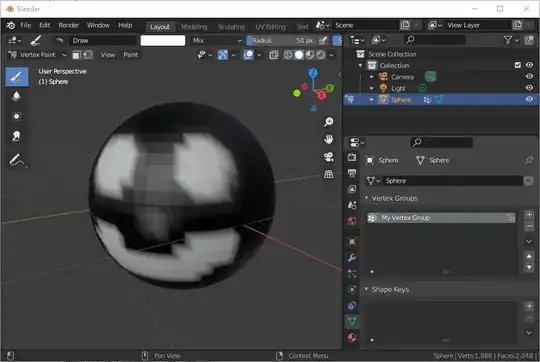
Task: Switch to wireframe viewport shading
Action: [x=288, y=55]
